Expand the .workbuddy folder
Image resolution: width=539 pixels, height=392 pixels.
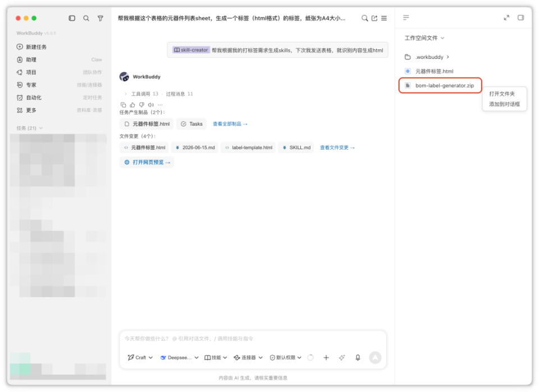pyautogui.click(x=427, y=57)
